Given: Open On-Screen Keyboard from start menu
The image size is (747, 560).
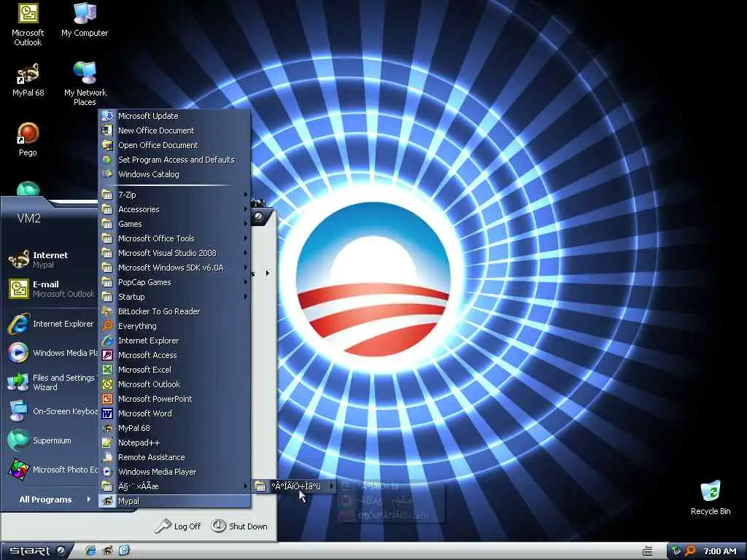Looking at the screenshot, I should coord(52,411).
